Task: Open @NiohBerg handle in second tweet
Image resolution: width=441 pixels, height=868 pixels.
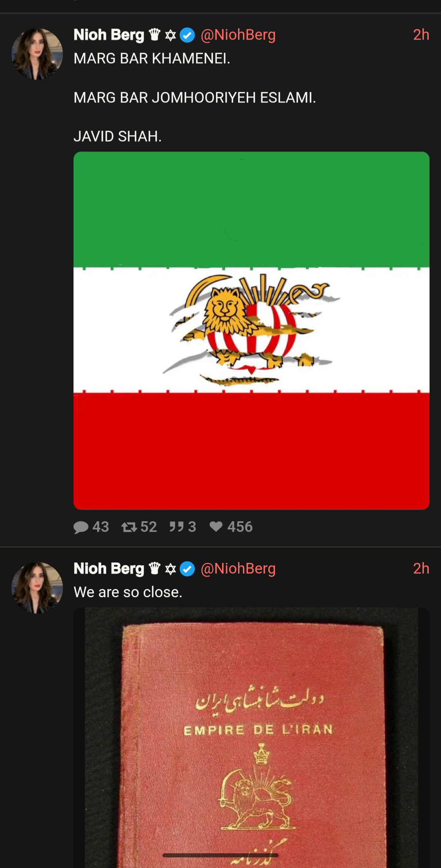Action: [238, 569]
